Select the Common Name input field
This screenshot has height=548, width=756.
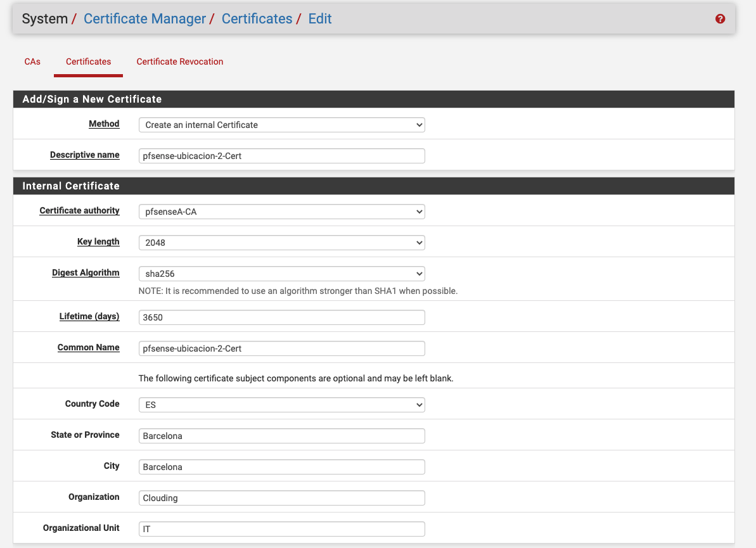[x=281, y=348]
